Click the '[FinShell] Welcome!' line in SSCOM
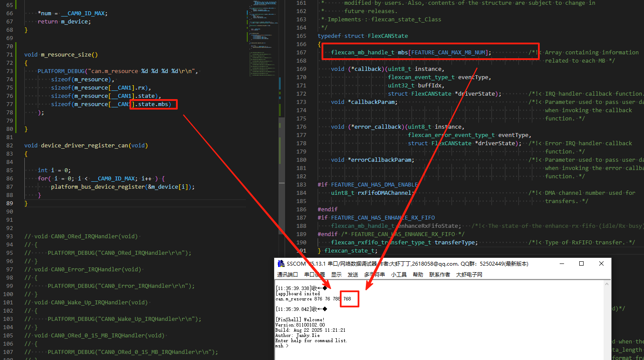This screenshot has width=644, height=360. click(x=300, y=320)
